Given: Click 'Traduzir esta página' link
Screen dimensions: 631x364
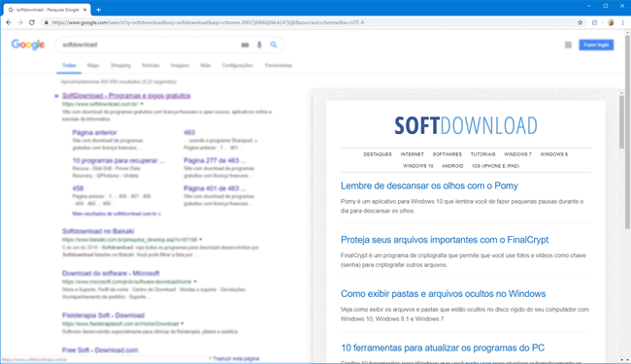Looking at the screenshot, I should 236,358.
